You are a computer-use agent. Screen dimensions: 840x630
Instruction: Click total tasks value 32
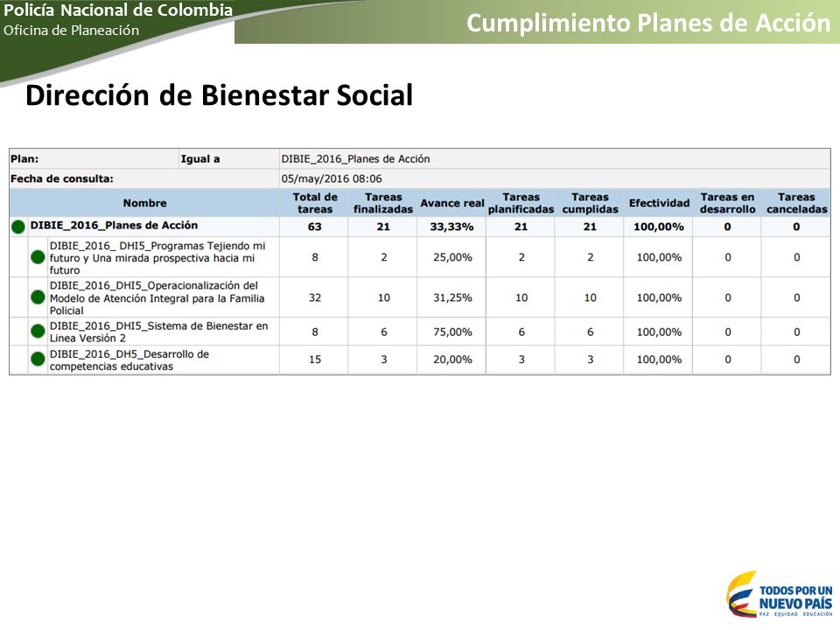[x=315, y=297]
